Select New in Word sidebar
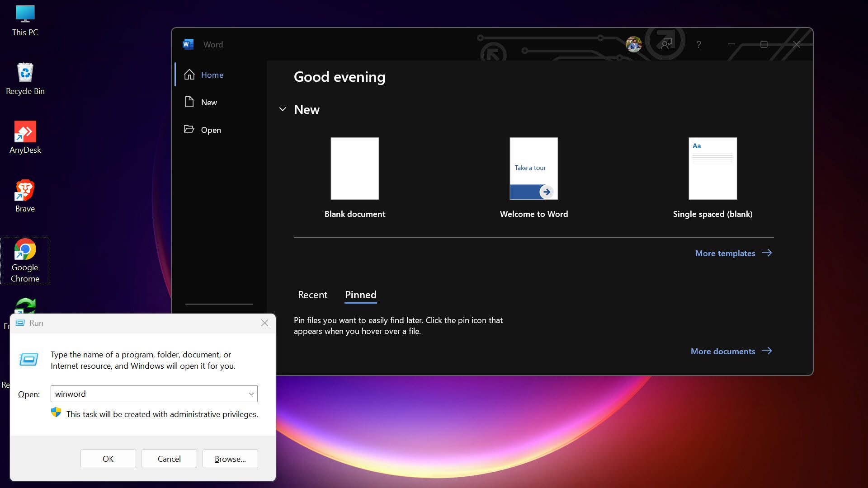 pyautogui.click(x=220, y=102)
